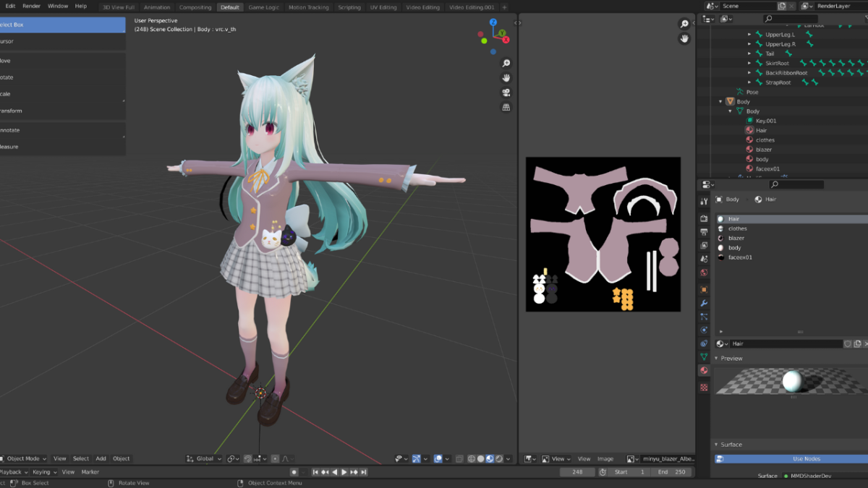Switch to the Animation workspace tab
This screenshot has height=488, width=868.
[157, 7]
